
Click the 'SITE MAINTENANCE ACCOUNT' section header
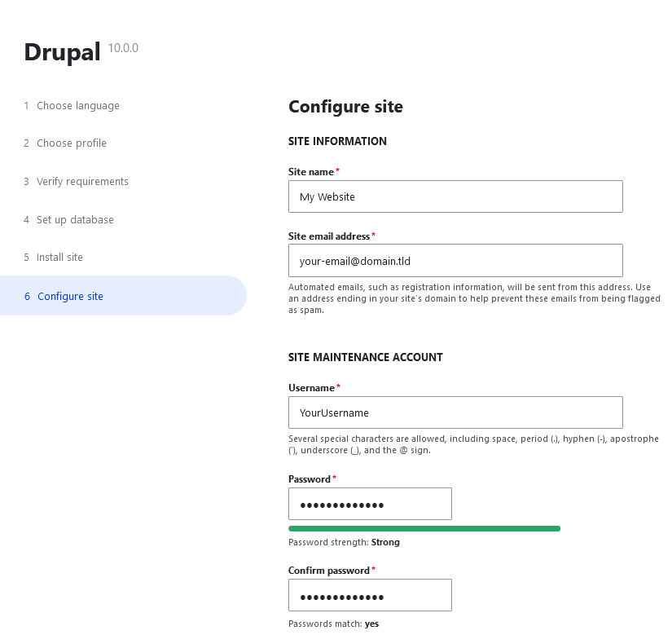click(365, 357)
